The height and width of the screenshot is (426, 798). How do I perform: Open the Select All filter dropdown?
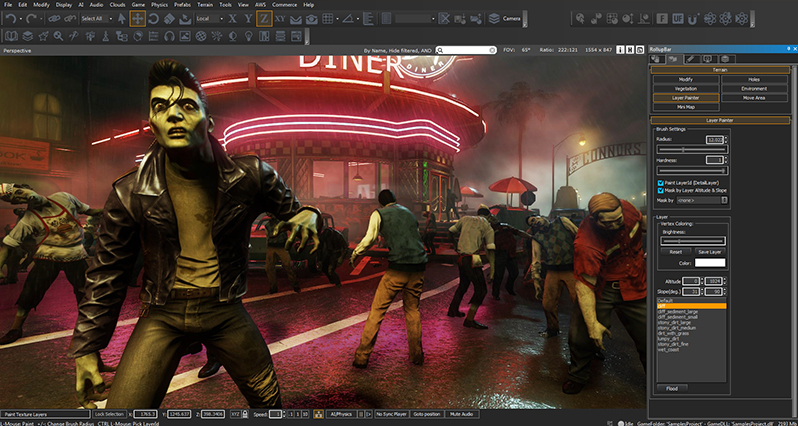tap(96, 18)
